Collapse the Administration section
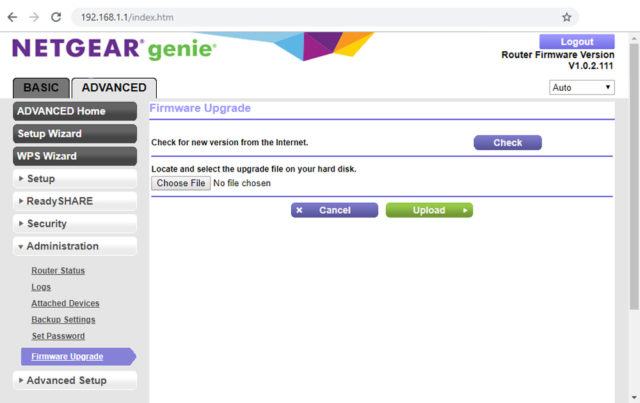The width and height of the screenshot is (640, 403). tap(75, 246)
